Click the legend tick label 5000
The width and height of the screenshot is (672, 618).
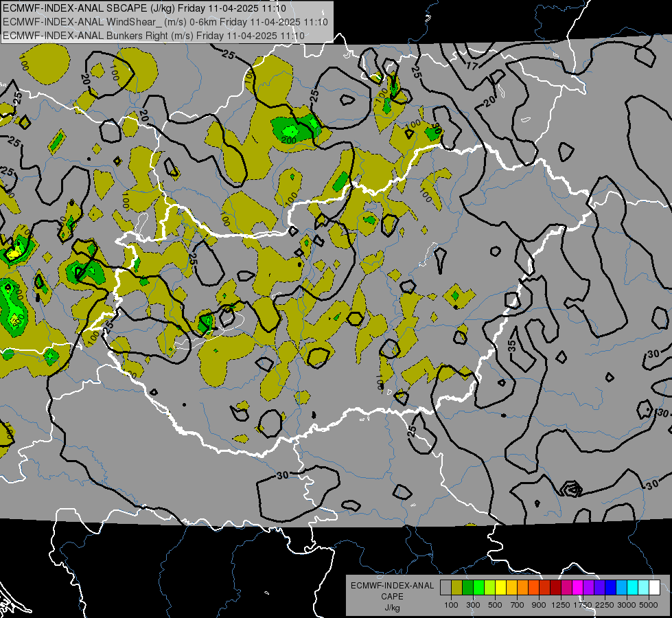(x=649, y=605)
